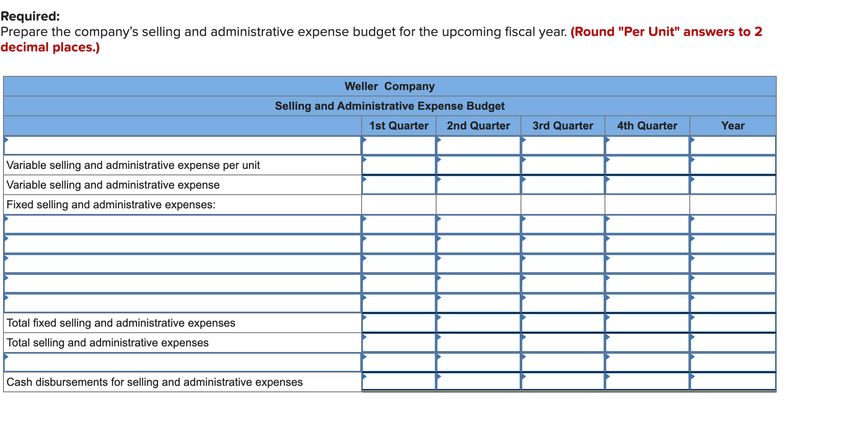Select the 1st Quarter variable expense per unit cell
The width and height of the screenshot is (868, 424).
coord(399,165)
